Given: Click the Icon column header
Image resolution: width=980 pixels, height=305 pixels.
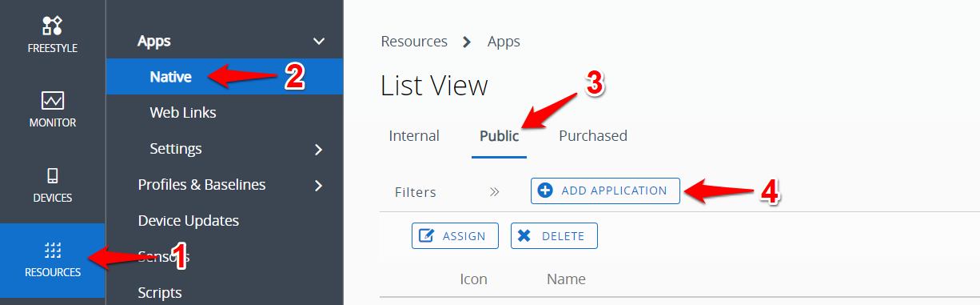Looking at the screenshot, I should click(473, 279).
